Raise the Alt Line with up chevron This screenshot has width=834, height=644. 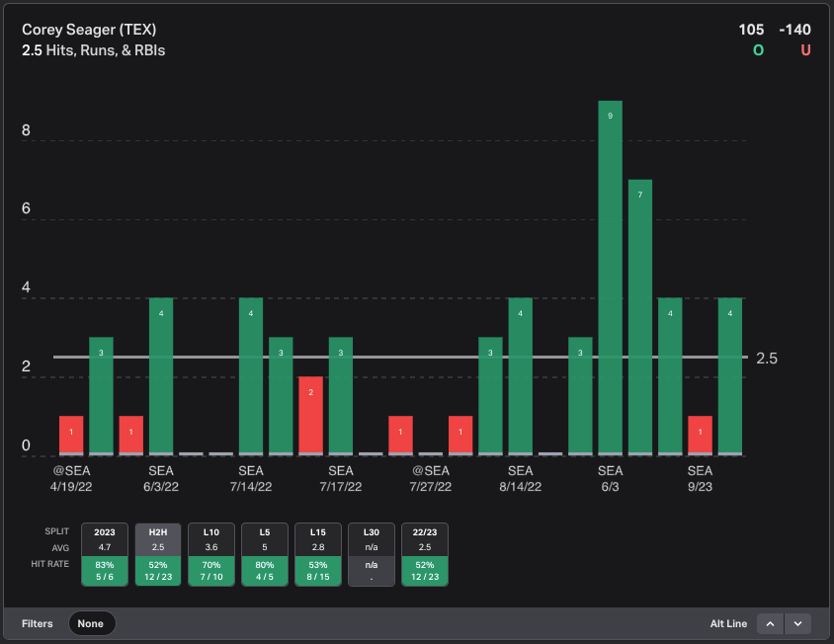(x=770, y=624)
